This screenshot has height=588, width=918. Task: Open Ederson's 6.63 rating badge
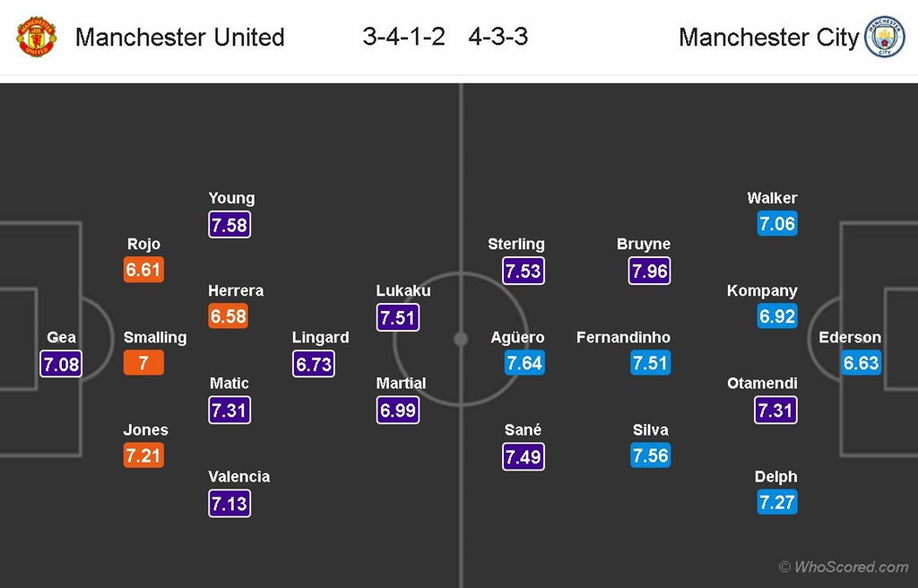[x=861, y=363]
